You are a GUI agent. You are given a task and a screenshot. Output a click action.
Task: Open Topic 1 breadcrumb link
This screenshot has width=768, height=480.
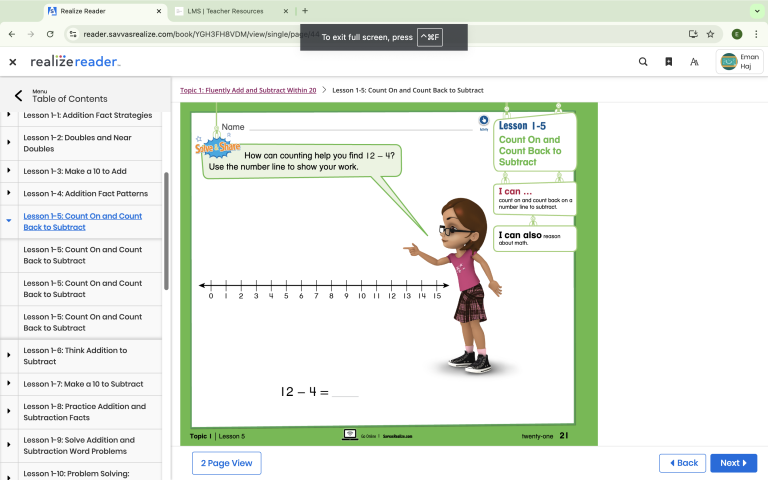[x=248, y=90]
